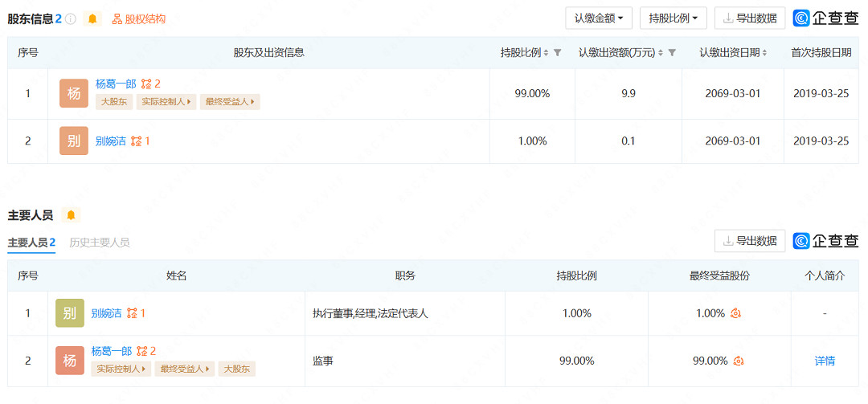Screen dimensions: 868x404
Task: Click the 大股东 tag in personnel row
Action: click(x=237, y=369)
